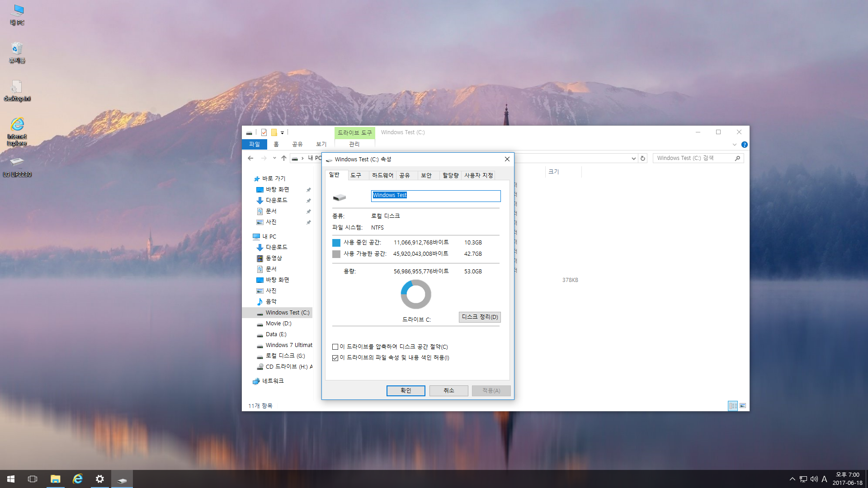The height and width of the screenshot is (488, 868).
Task: Select 로컬 디스크 (G:) in tree
Action: coord(285,356)
